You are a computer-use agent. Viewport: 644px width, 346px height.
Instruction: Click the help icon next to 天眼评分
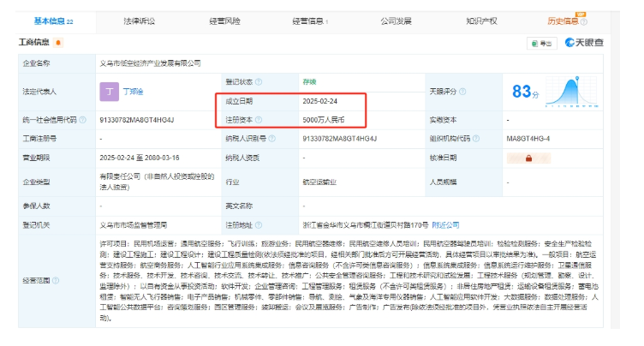(464, 89)
